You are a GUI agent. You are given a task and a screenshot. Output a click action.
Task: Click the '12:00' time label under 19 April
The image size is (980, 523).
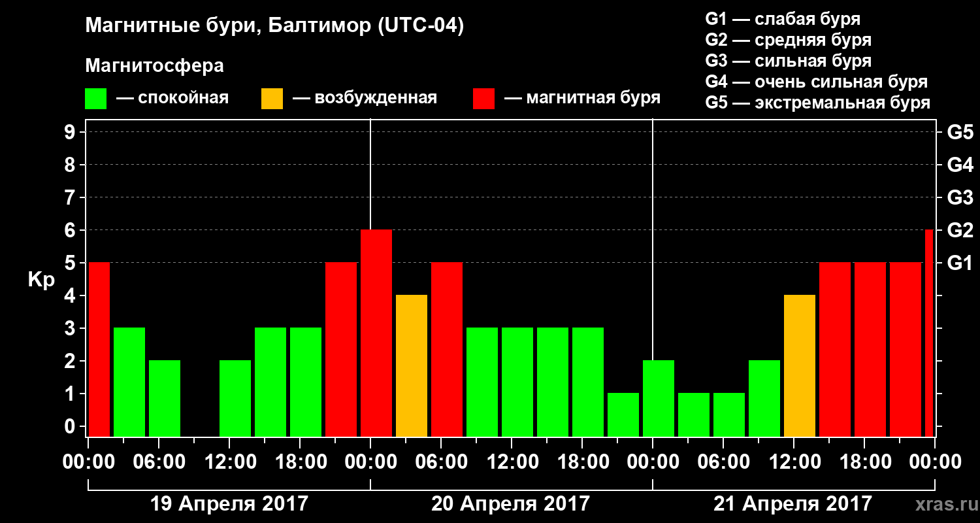pos(229,462)
